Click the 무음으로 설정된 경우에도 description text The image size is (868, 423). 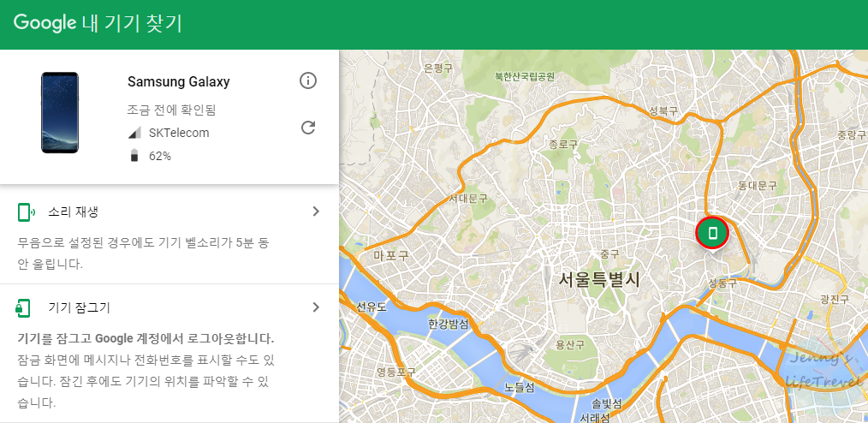click(x=143, y=253)
